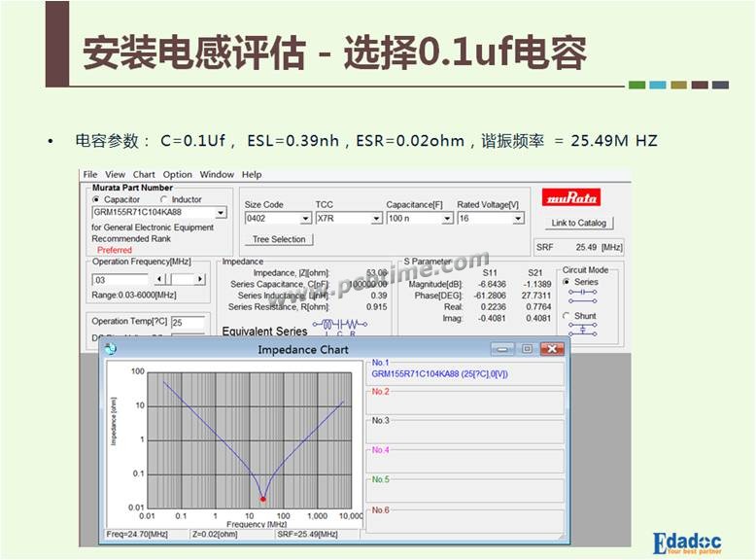Open the Window menu
Screen dimensions: 756x560
pos(217,175)
